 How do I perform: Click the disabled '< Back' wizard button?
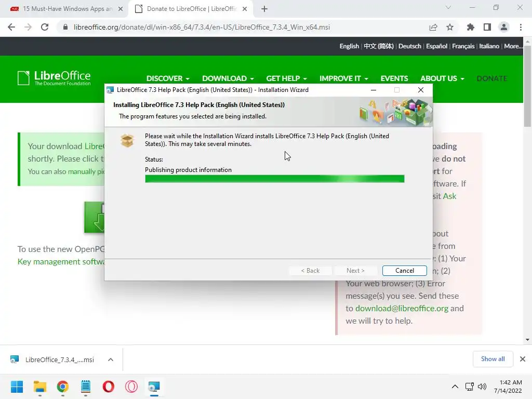[x=310, y=270]
